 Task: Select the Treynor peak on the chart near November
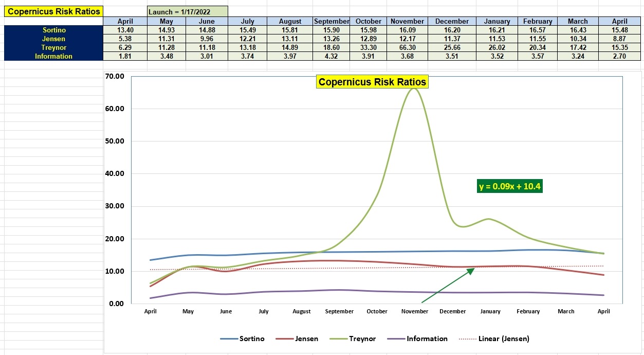tap(414, 88)
